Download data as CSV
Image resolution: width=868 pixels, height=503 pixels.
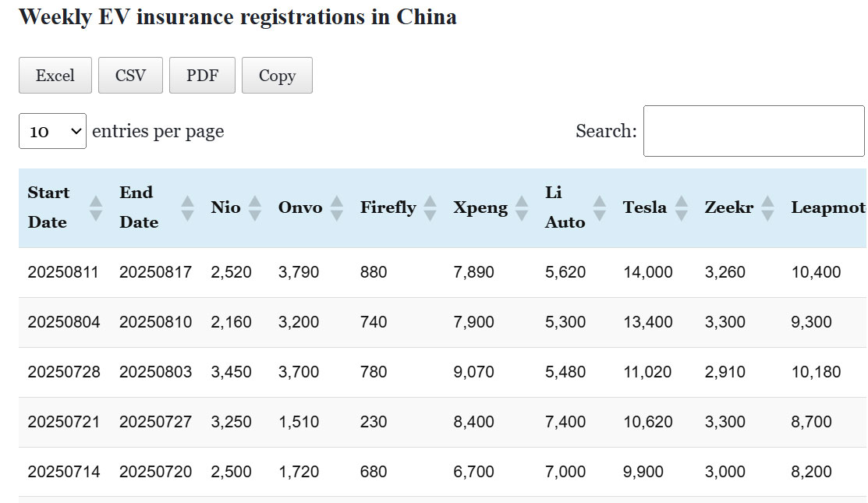(130, 76)
